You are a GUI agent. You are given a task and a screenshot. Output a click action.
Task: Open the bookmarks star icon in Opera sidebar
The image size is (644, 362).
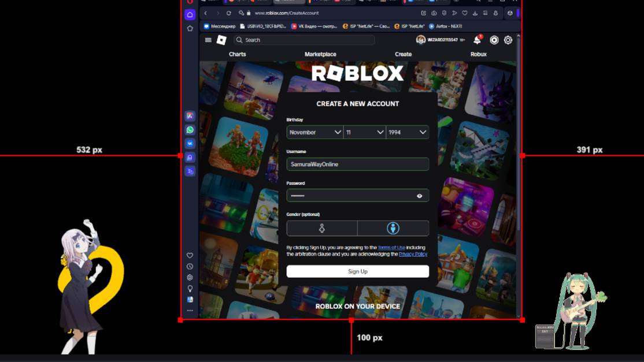coord(190,28)
